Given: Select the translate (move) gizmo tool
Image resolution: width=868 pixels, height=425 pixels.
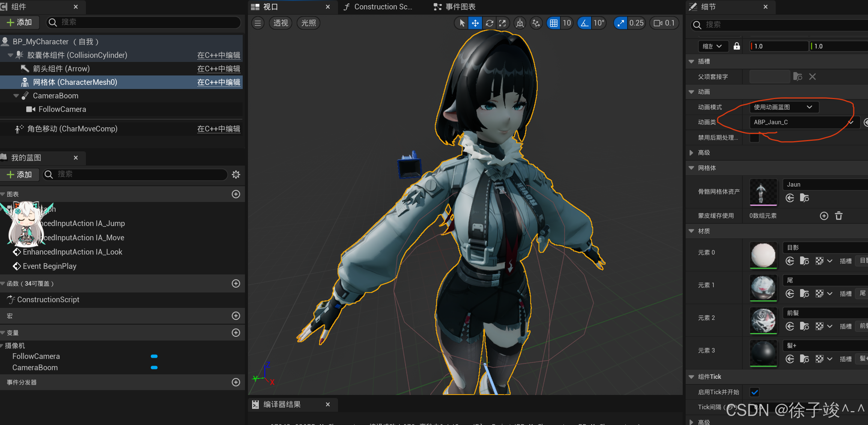Looking at the screenshot, I should pos(475,23).
